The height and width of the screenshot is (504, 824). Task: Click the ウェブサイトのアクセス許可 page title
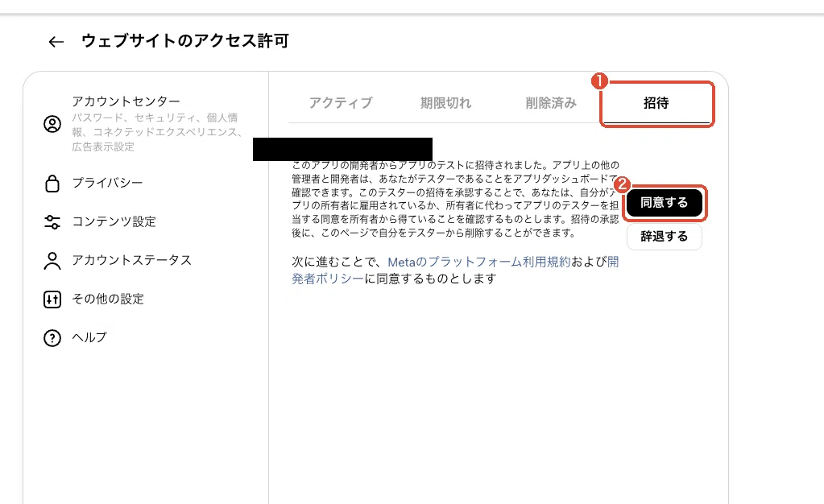[x=185, y=41]
